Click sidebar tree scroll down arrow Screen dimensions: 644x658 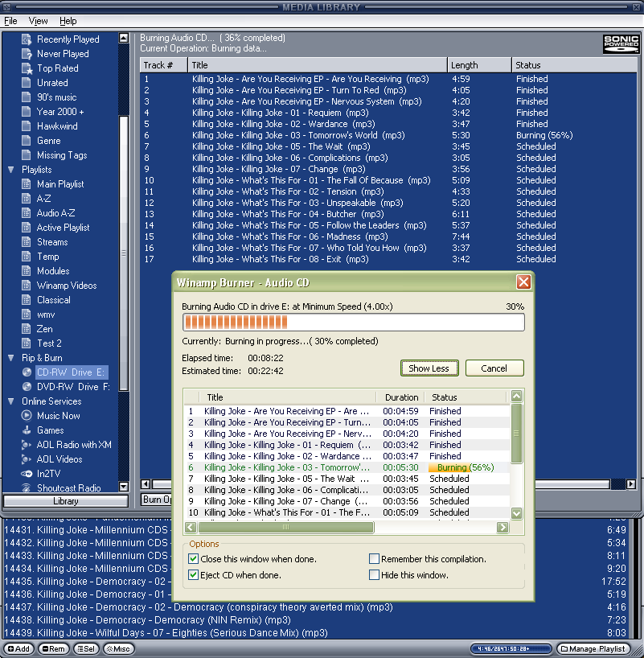coord(123,487)
